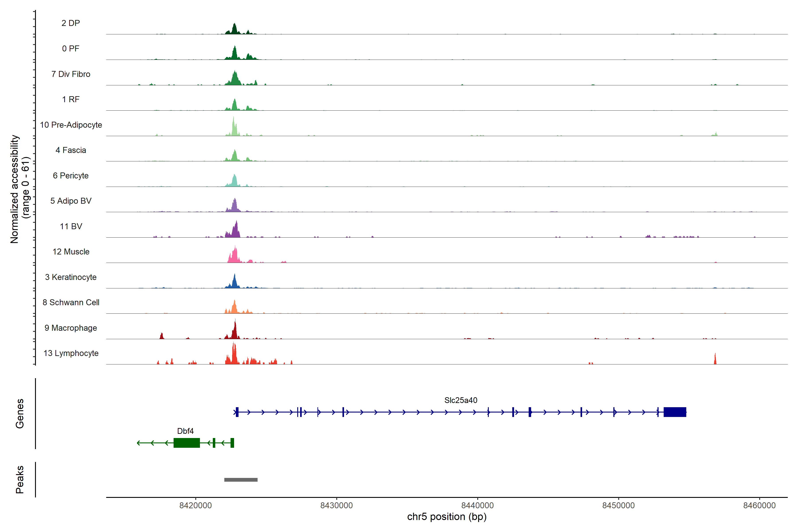Click the Genes panel label
The height and width of the screenshot is (532, 798).
(x=20, y=413)
